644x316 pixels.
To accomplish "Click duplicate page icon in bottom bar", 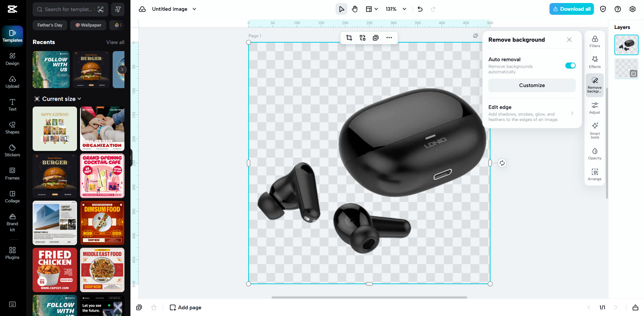I will pyautogui.click(x=139, y=307).
